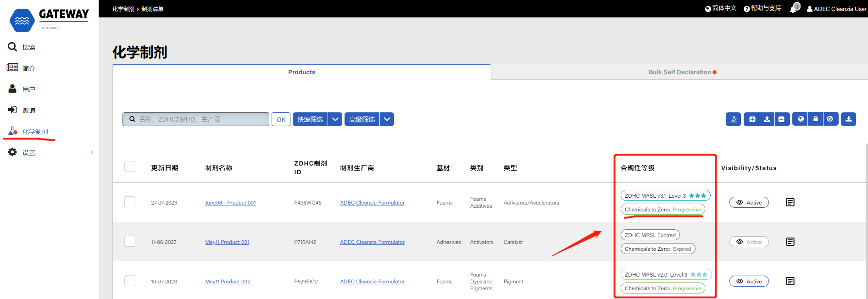
Task: Click the 快速筛选 button
Action: [x=310, y=119]
